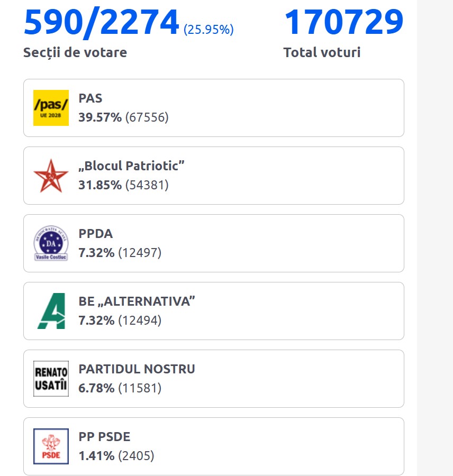Select the PP PSDE party name
The height and width of the screenshot is (476, 453).
pyautogui.click(x=104, y=437)
